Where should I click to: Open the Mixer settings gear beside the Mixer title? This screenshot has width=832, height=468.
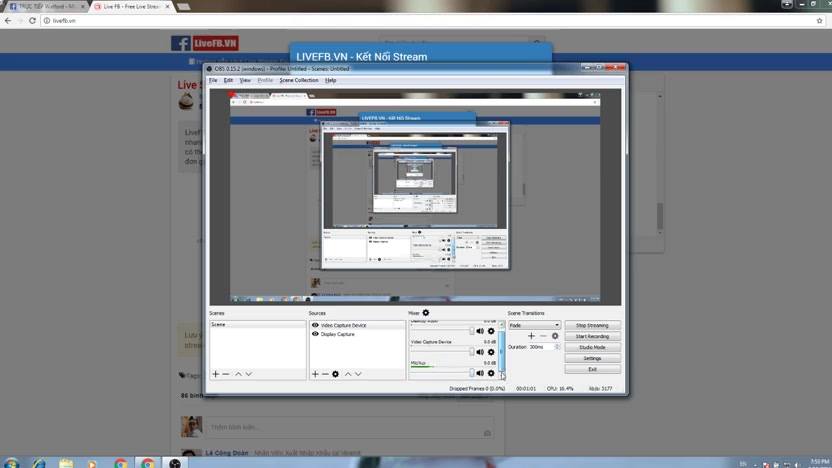click(x=426, y=313)
